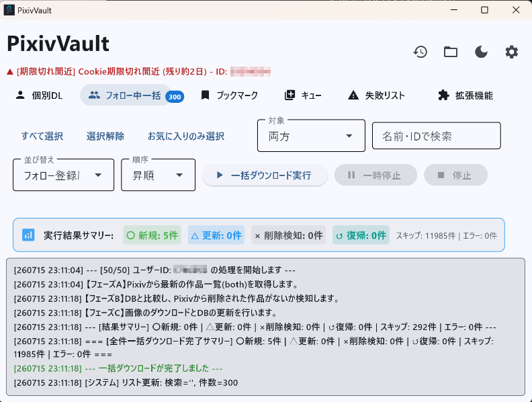Click お気に入りのみ選択 button
Screen dimensions: 532x402
(x=186, y=136)
